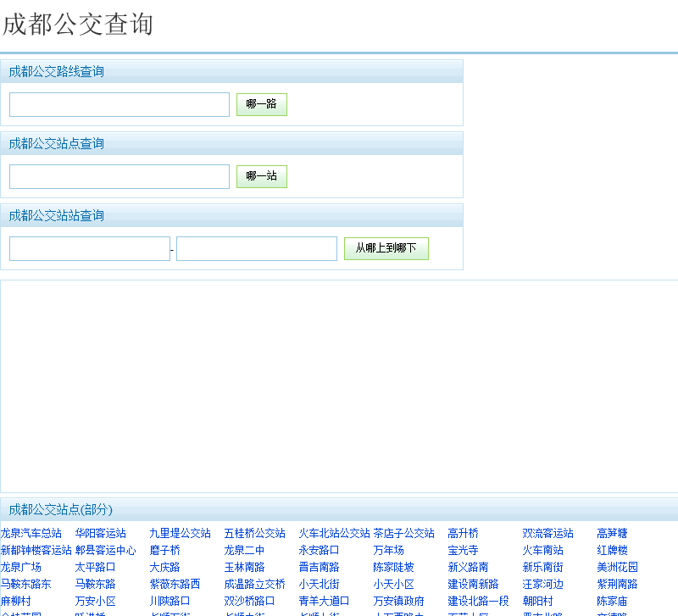The width and height of the screenshot is (678, 616).
Task: Open the 太平路口 station link
Action: click(95, 567)
